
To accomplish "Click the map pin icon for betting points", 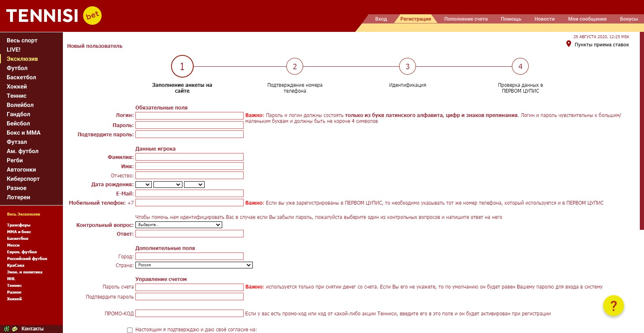I will [569, 44].
